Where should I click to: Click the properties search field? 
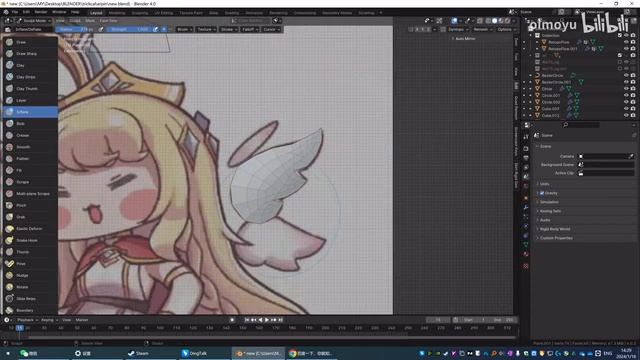(x=581, y=125)
